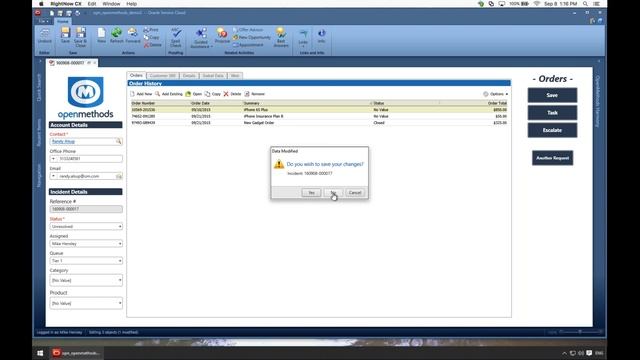This screenshot has width=640, height=360.
Task: Click the Save button in Orders panel
Action: click(552, 95)
